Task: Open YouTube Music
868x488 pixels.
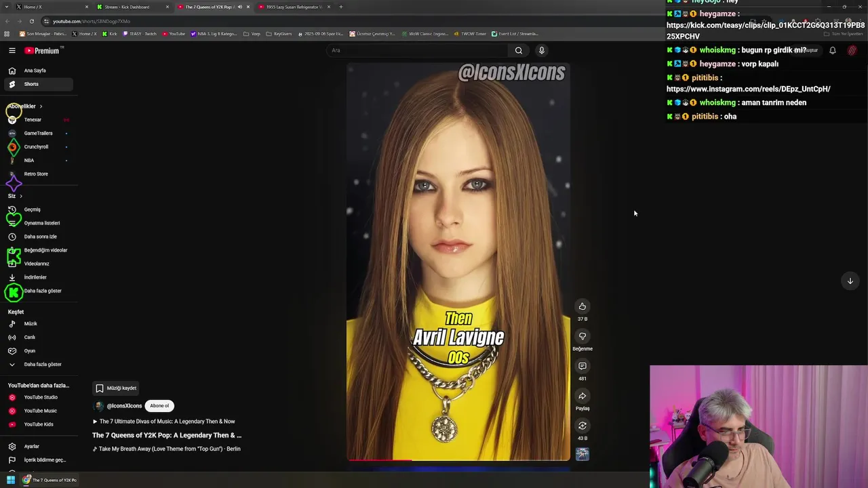Action: (39, 411)
